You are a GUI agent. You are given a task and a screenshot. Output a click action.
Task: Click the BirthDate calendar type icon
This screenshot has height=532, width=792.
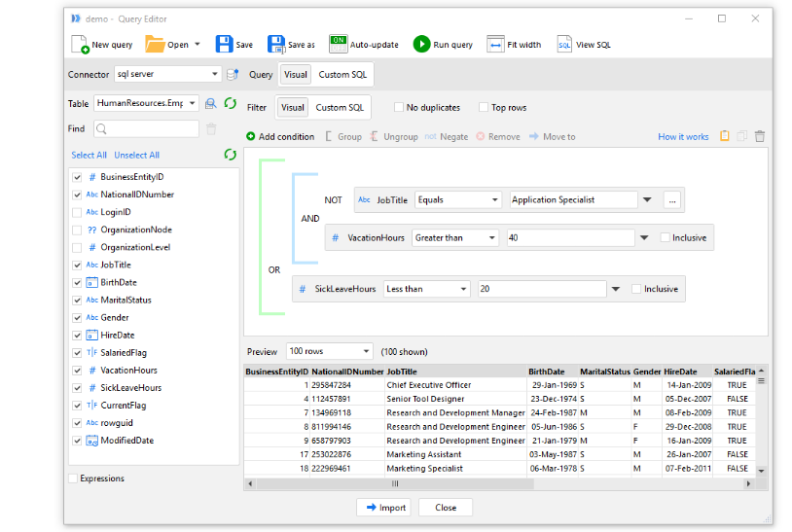[91, 283]
